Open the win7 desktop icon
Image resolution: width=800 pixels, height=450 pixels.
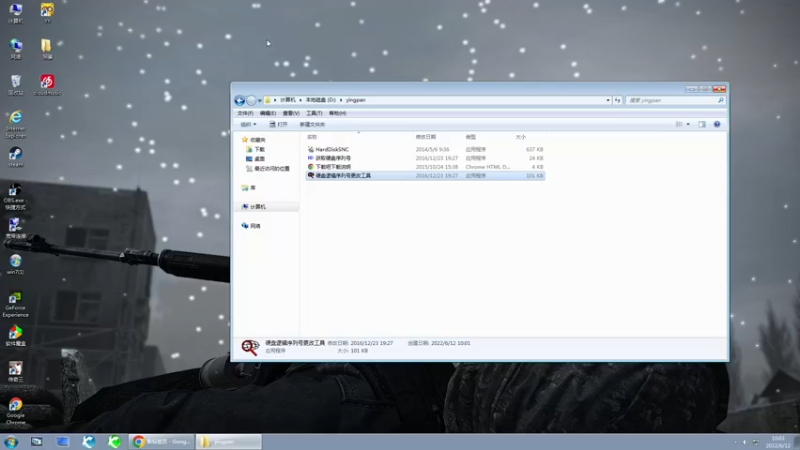point(15,264)
